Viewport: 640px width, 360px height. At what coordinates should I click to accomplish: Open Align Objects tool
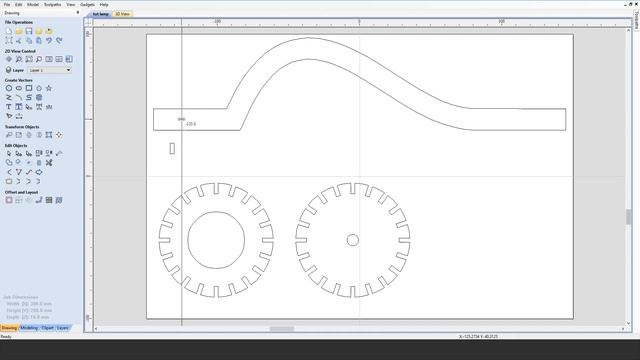[x=59, y=135]
